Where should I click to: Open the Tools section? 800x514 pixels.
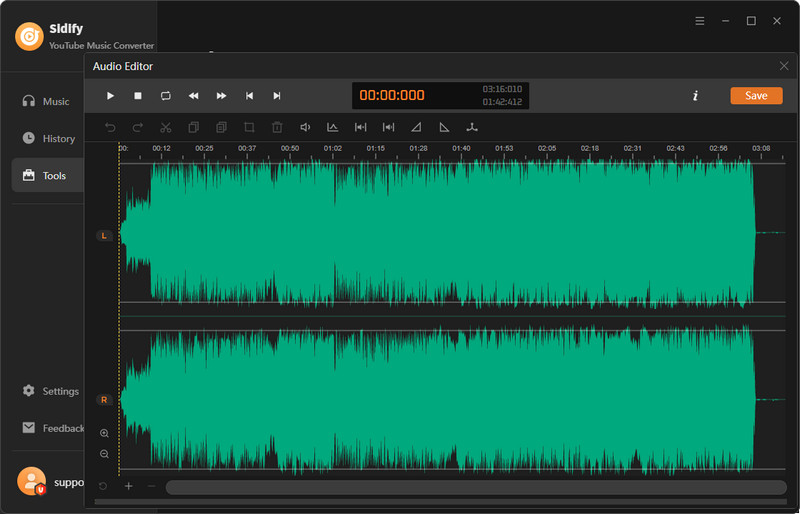[x=47, y=175]
